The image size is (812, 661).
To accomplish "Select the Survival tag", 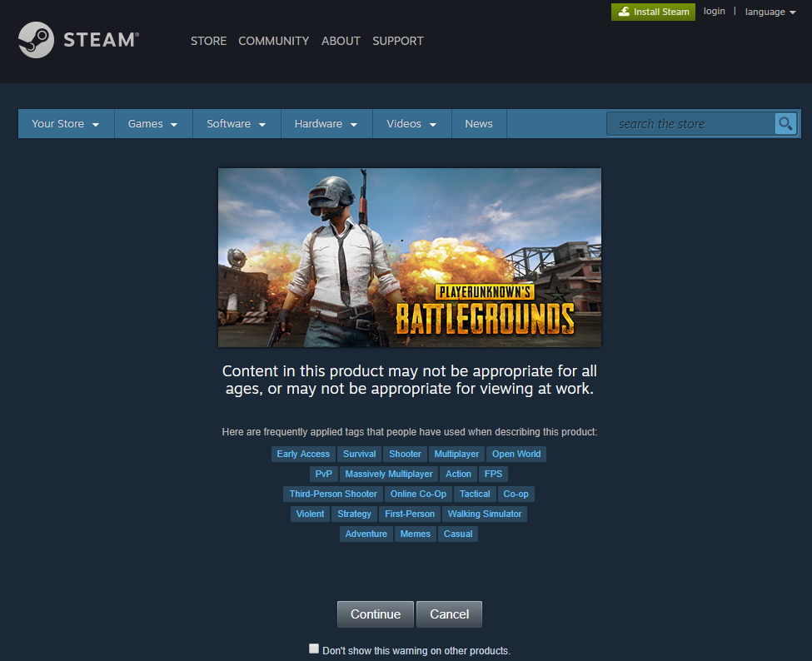I will [x=360, y=454].
